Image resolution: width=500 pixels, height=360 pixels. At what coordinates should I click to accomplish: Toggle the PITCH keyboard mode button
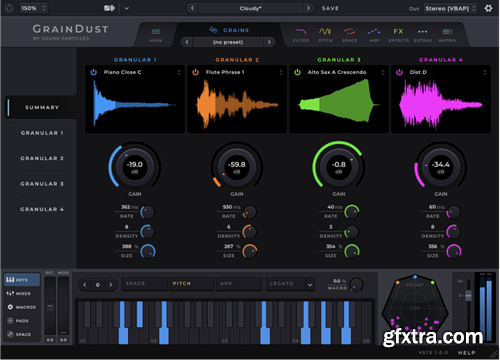(x=192, y=284)
